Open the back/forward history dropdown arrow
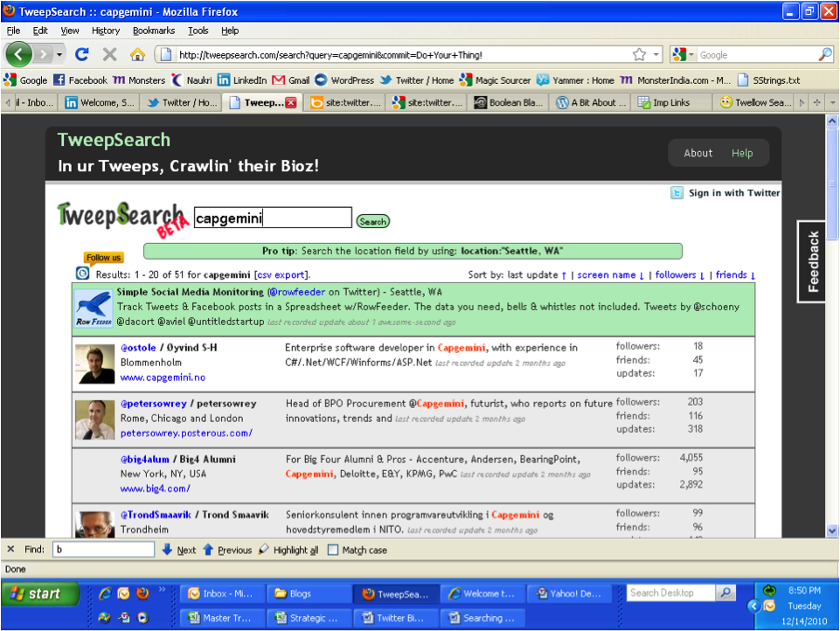This screenshot has height=631, width=840. click(59, 55)
